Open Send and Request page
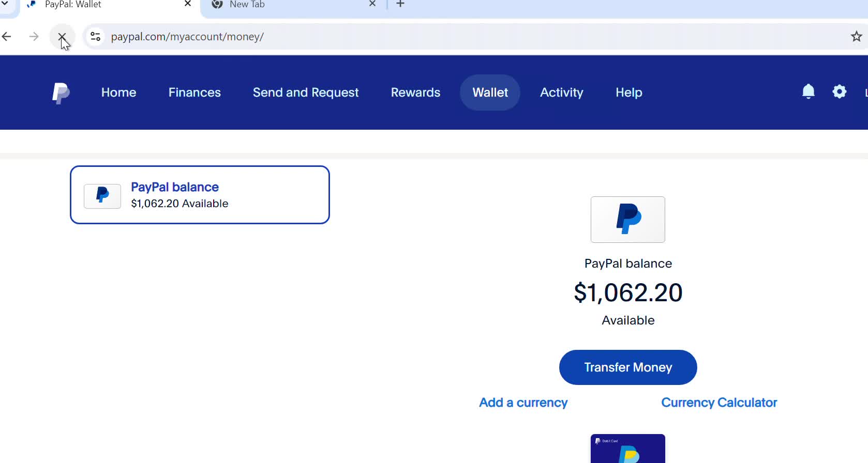 pos(306,92)
